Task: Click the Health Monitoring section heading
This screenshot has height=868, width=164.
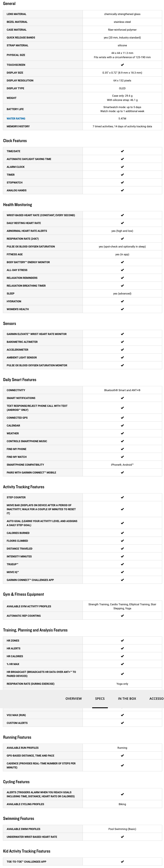Action: tap(17, 205)
